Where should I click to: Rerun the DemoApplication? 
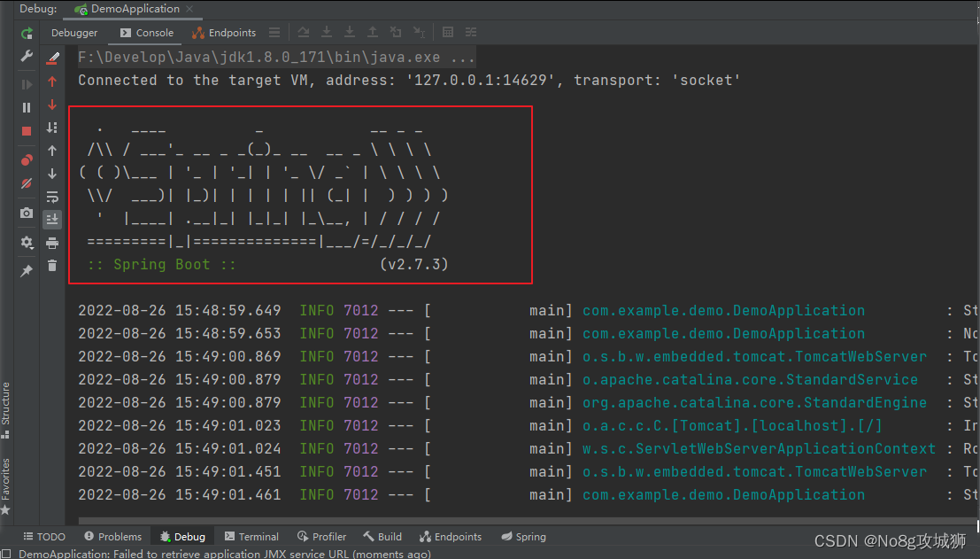coord(26,33)
